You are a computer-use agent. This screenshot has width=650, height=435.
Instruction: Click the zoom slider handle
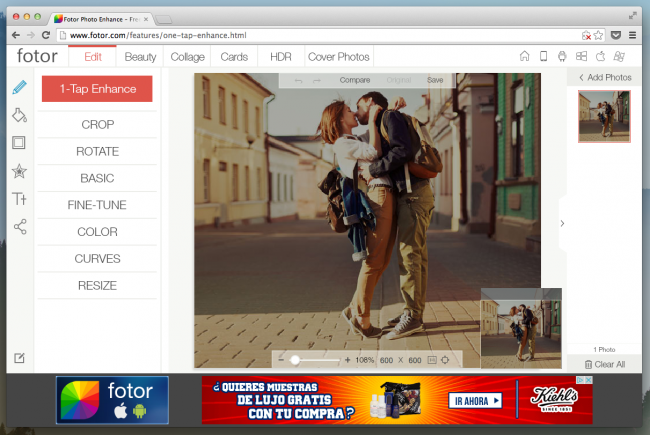[295, 360]
